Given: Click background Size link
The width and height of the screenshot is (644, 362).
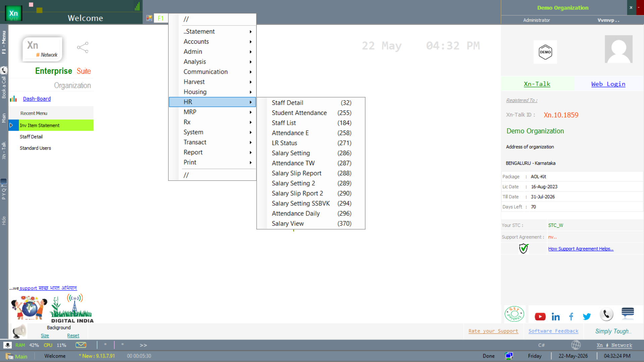Looking at the screenshot, I should tap(45, 335).
